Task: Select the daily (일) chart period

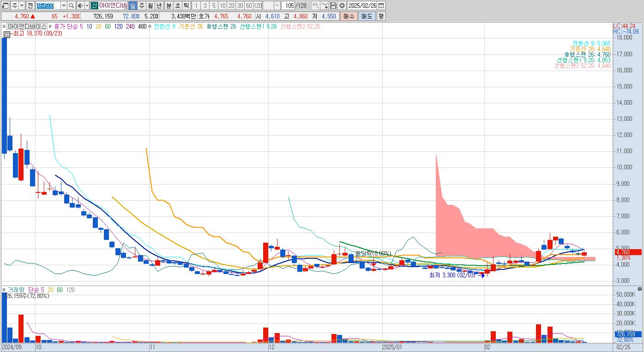Action: coord(132,6)
